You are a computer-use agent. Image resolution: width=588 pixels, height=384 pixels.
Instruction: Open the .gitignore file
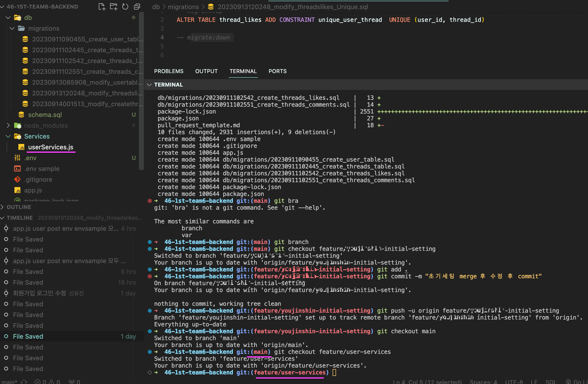(x=38, y=179)
